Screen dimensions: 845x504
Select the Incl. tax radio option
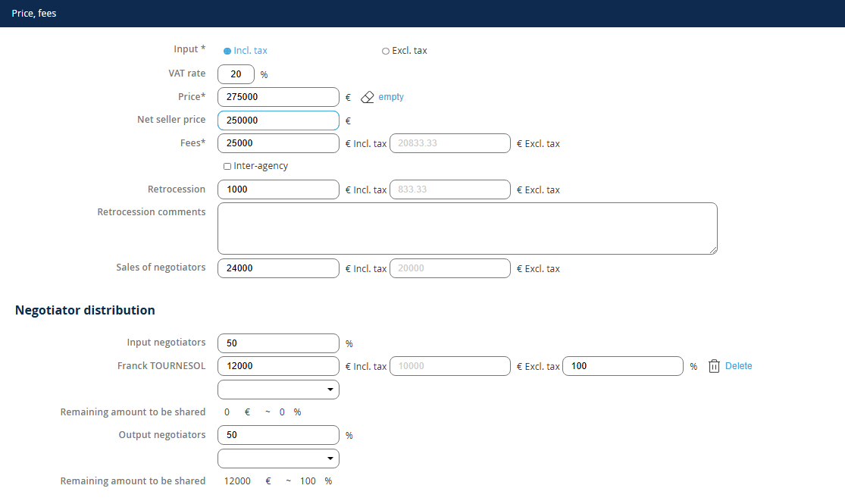pyautogui.click(x=227, y=52)
